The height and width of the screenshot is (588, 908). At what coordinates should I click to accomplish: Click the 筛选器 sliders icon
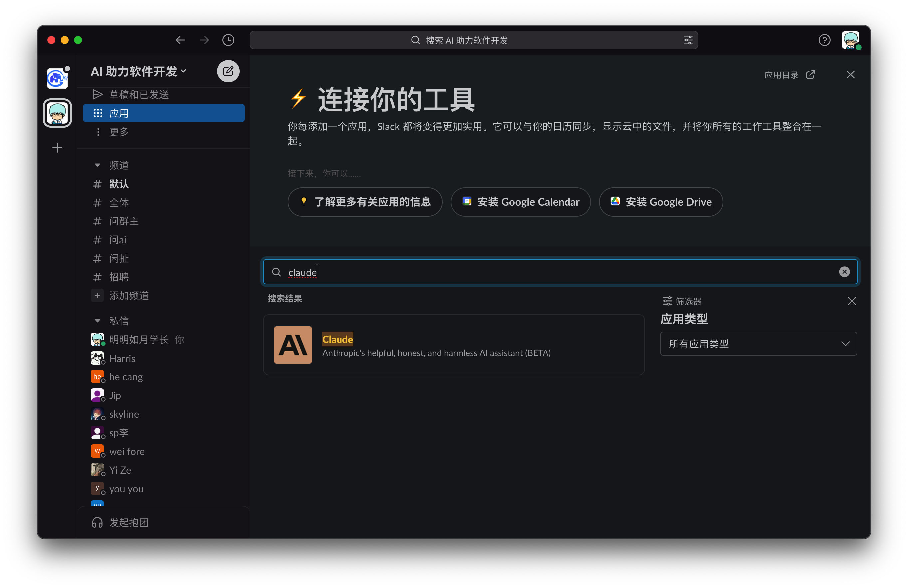[667, 301]
